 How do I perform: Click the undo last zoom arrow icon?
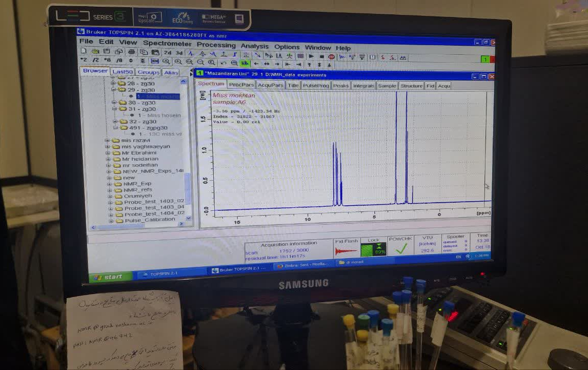pyautogui.click(x=224, y=63)
